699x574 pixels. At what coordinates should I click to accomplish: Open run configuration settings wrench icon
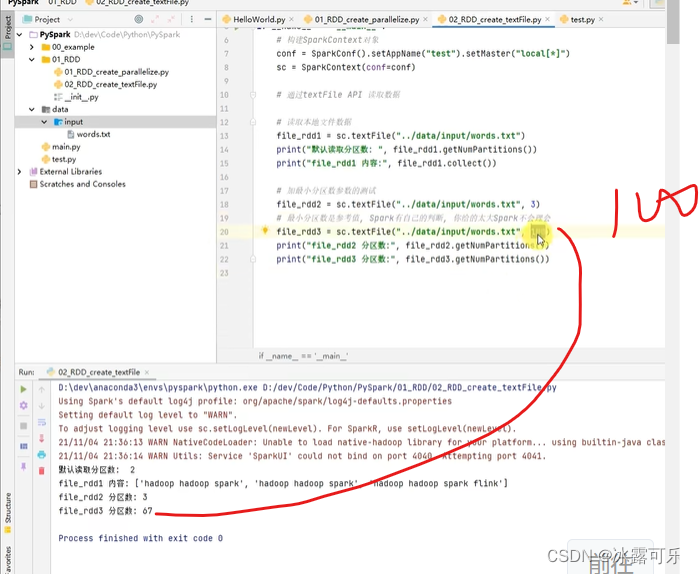tap(23, 406)
